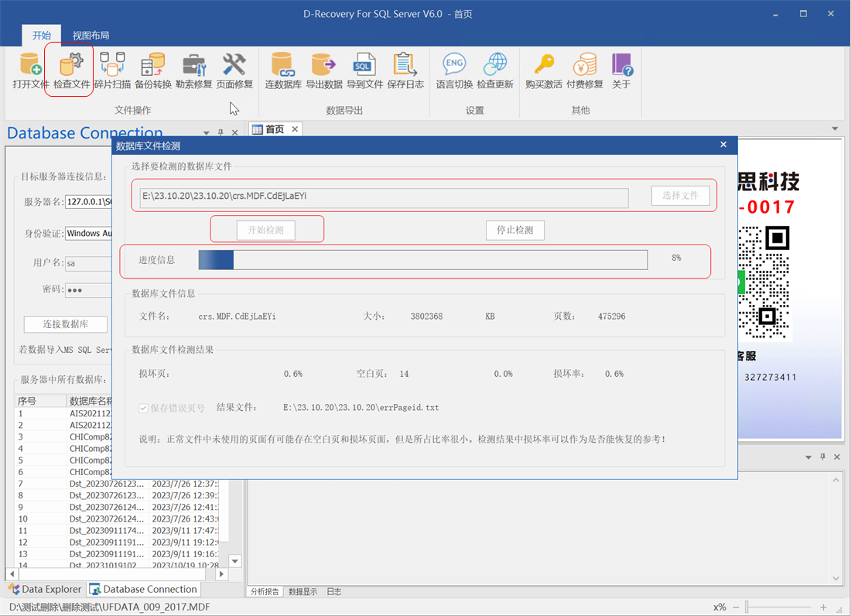Select the 碎片扫描 fragment scan tool

click(x=112, y=70)
